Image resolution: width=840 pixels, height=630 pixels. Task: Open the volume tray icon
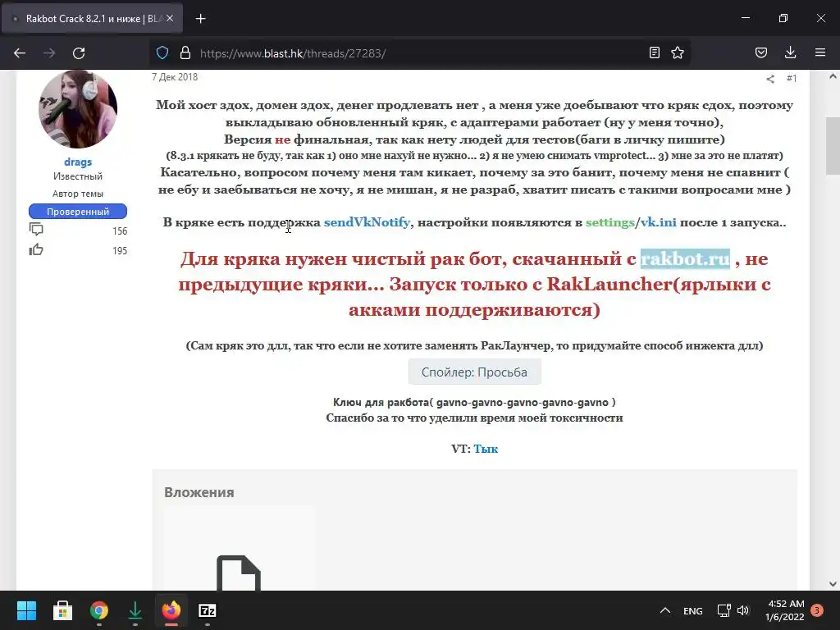[x=743, y=610]
